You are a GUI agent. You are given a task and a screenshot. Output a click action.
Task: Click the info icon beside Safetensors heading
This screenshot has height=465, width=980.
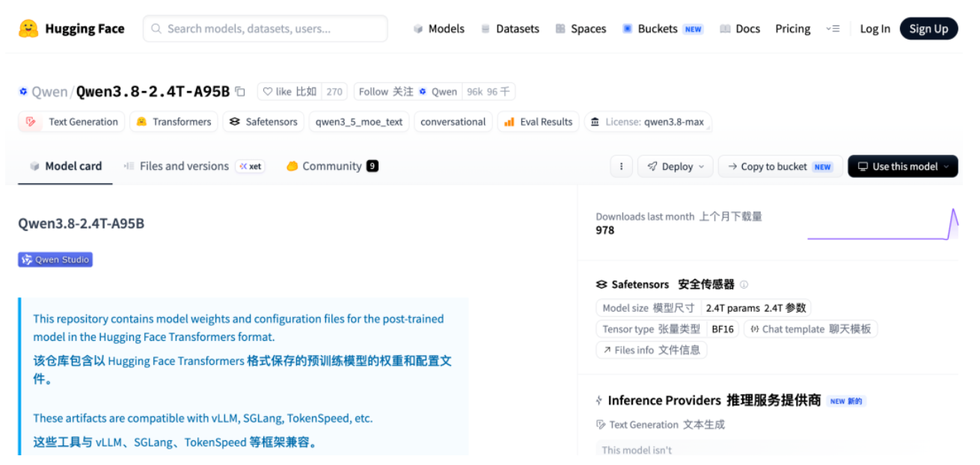pos(744,284)
